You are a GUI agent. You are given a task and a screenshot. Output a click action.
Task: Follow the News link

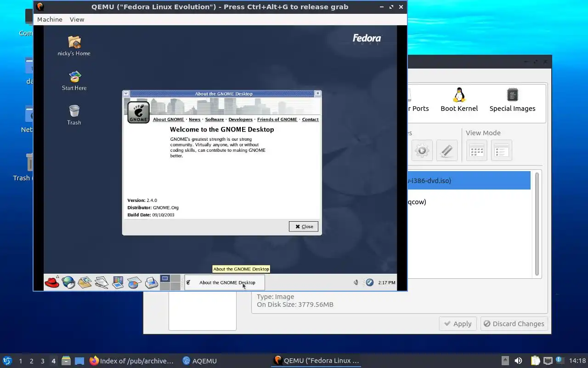(194, 120)
